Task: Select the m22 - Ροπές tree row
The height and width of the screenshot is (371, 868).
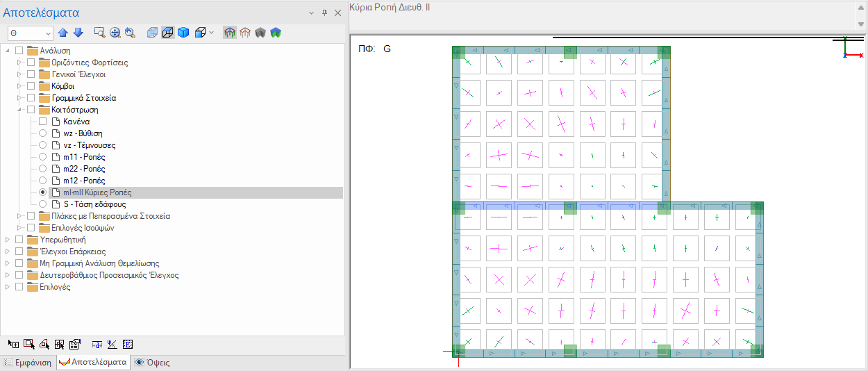Action: pos(84,169)
